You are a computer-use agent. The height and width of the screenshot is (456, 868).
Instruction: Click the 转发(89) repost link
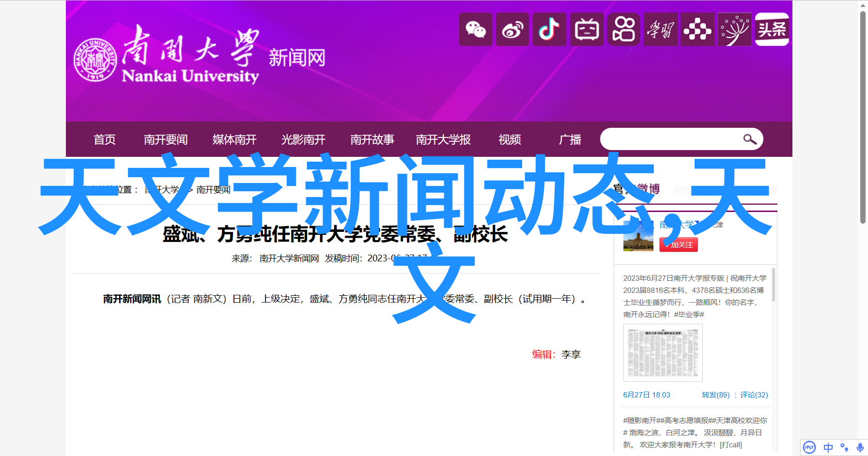pyautogui.click(x=715, y=395)
